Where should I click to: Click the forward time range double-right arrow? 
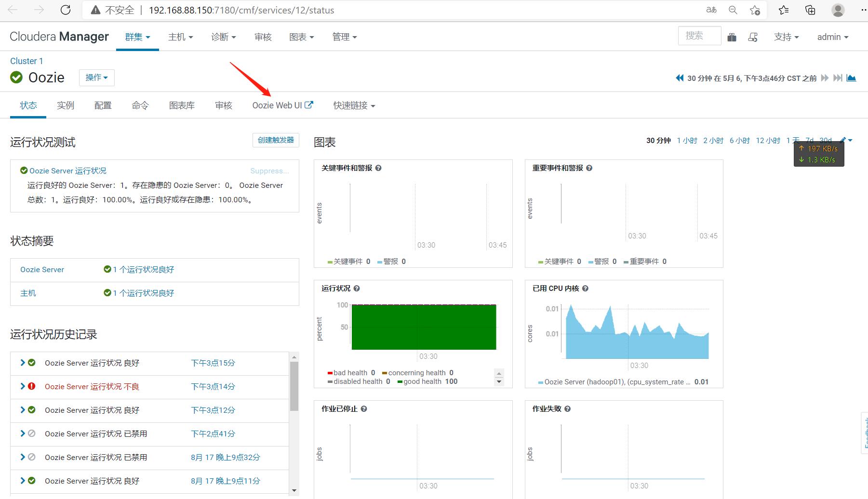(x=825, y=78)
